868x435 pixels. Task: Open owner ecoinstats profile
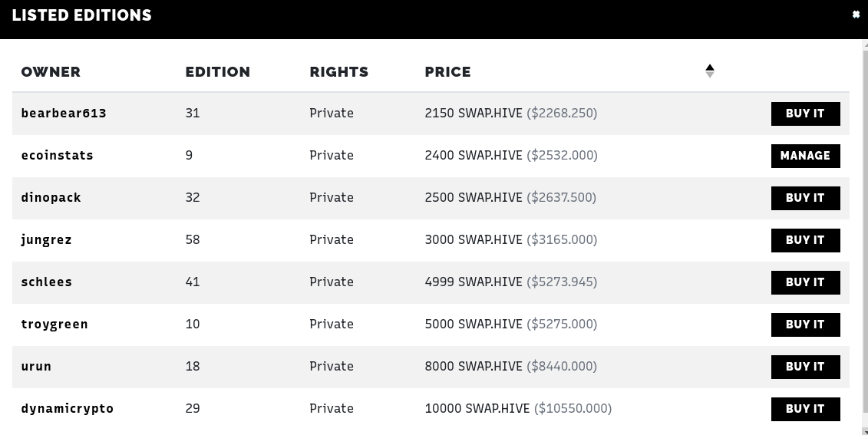[57, 155]
